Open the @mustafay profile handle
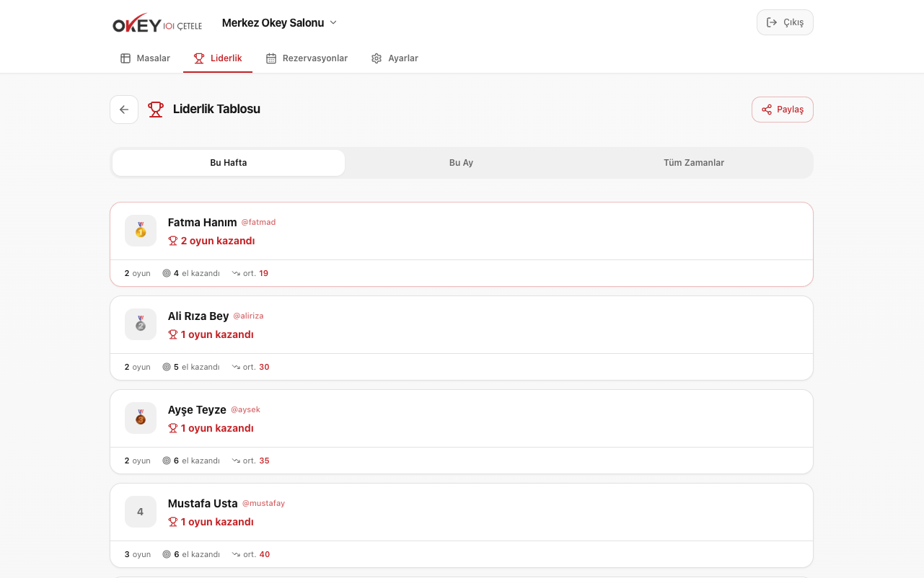Viewport: 924px width, 578px height. [263, 504]
